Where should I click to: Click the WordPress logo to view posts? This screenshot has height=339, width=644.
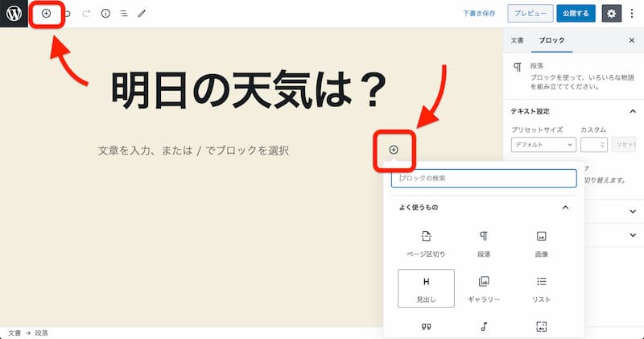click(14, 14)
